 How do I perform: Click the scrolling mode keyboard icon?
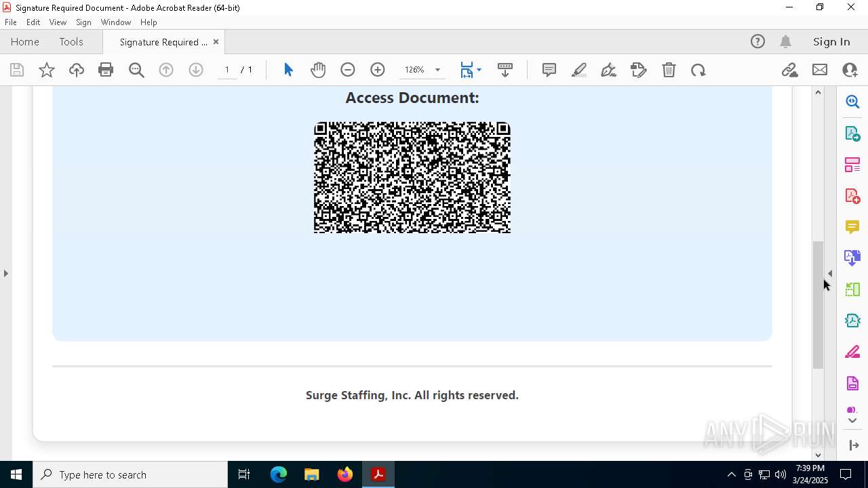pyautogui.click(x=505, y=70)
